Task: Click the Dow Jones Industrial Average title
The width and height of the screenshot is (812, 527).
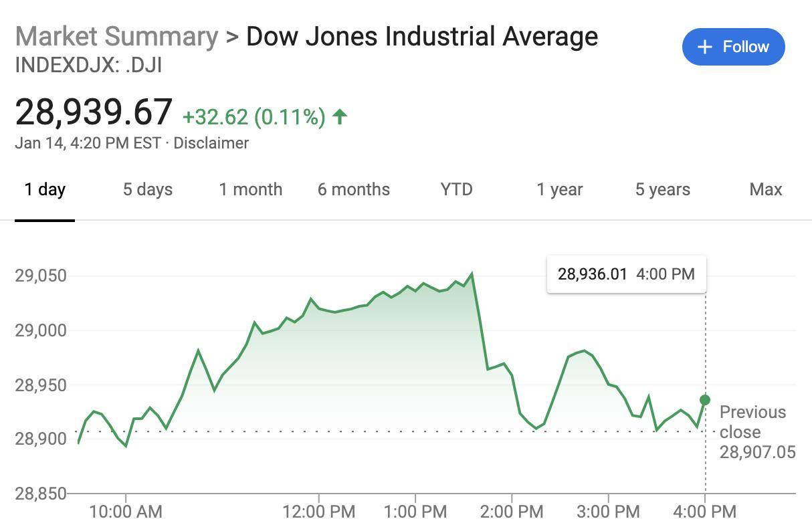Action: [x=421, y=36]
